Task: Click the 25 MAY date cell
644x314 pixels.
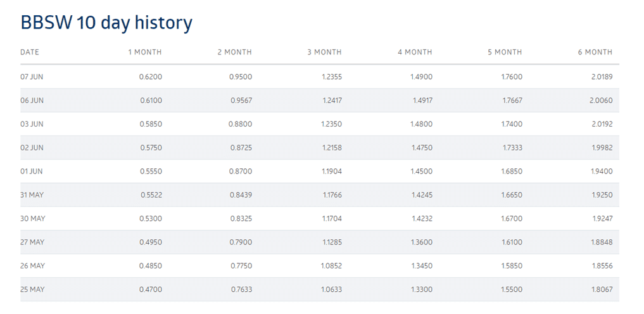Action: 32,289
